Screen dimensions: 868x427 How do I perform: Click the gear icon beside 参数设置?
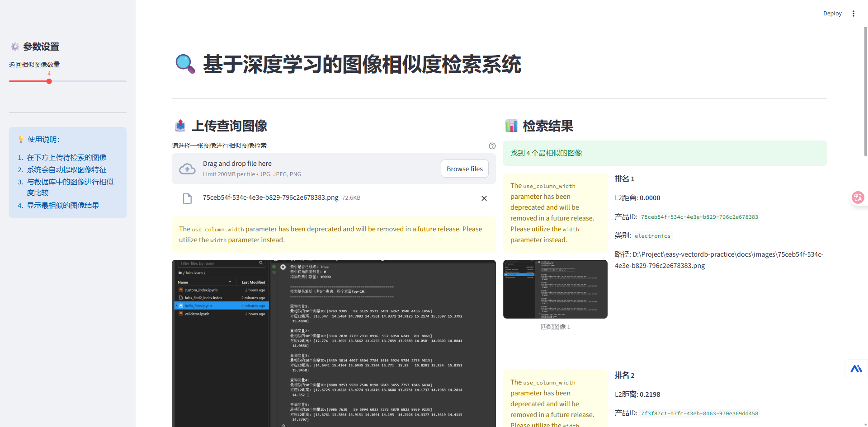[x=14, y=47]
